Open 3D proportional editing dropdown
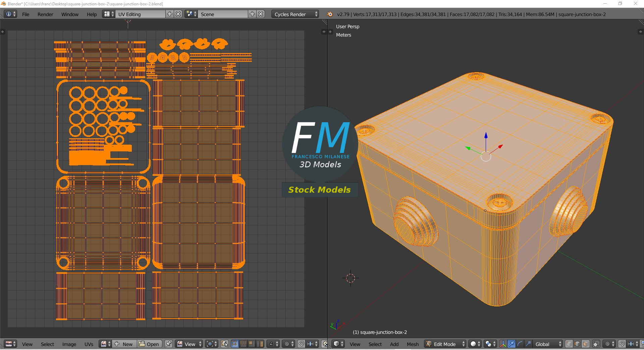 [609, 344]
